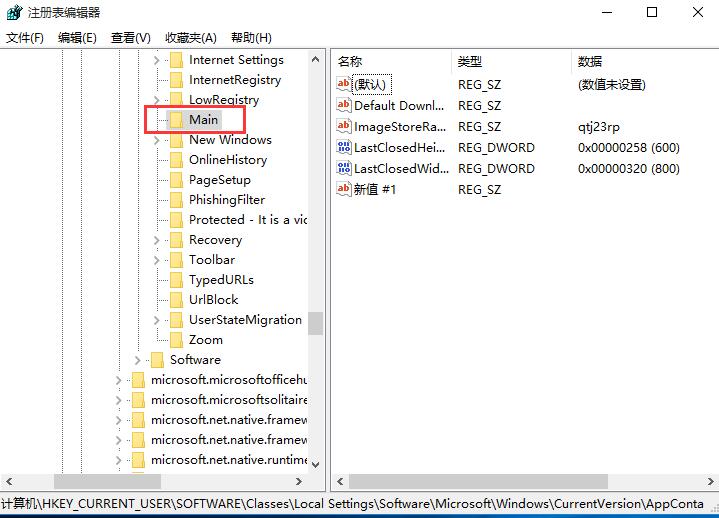Click the LastClosedHei... DWORD value icon
The height and width of the screenshot is (518, 719).
pyautogui.click(x=344, y=147)
